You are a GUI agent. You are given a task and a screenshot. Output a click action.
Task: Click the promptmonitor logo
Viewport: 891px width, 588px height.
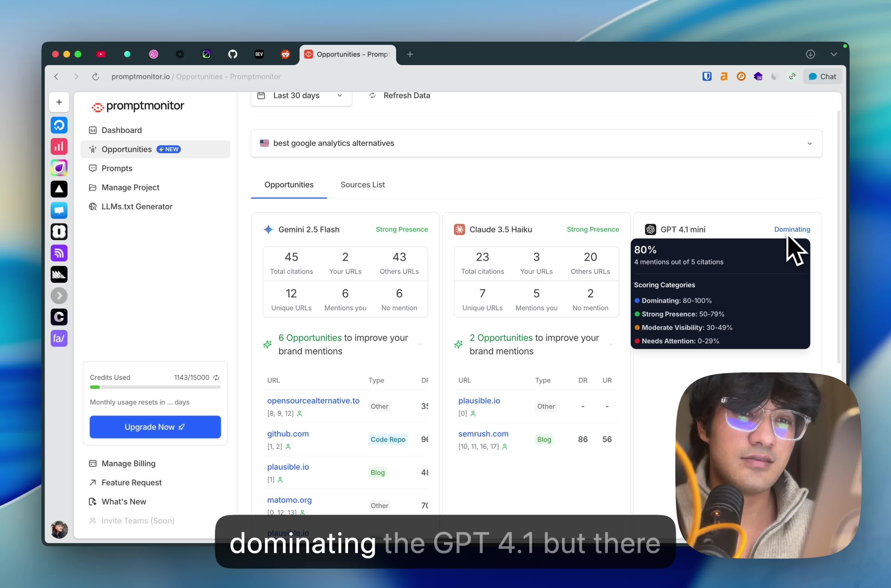[138, 106]
